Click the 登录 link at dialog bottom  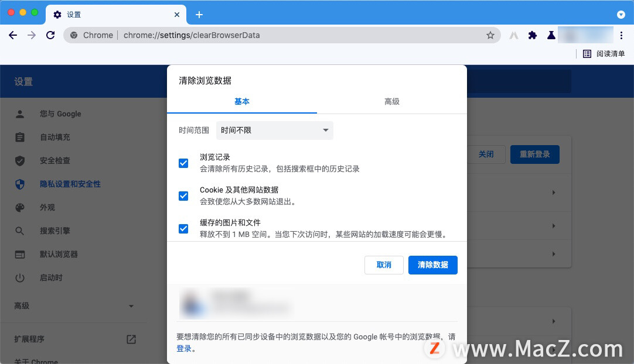tap(184, 349)
